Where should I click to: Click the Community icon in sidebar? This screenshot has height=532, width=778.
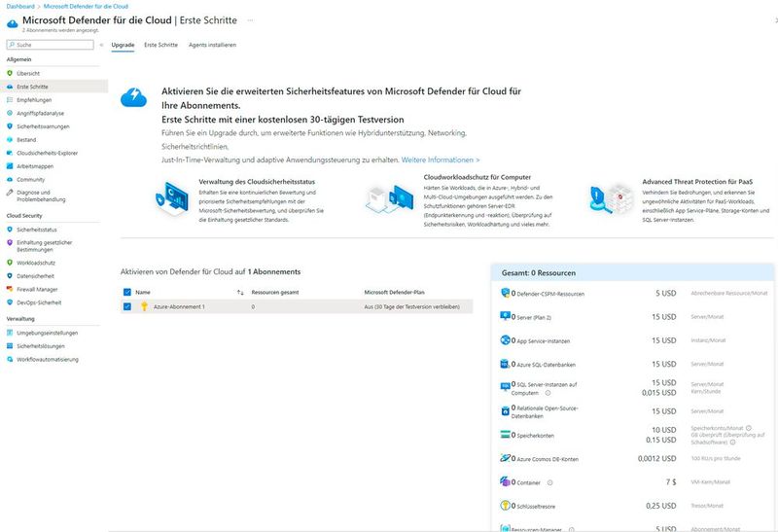point(10,180)
